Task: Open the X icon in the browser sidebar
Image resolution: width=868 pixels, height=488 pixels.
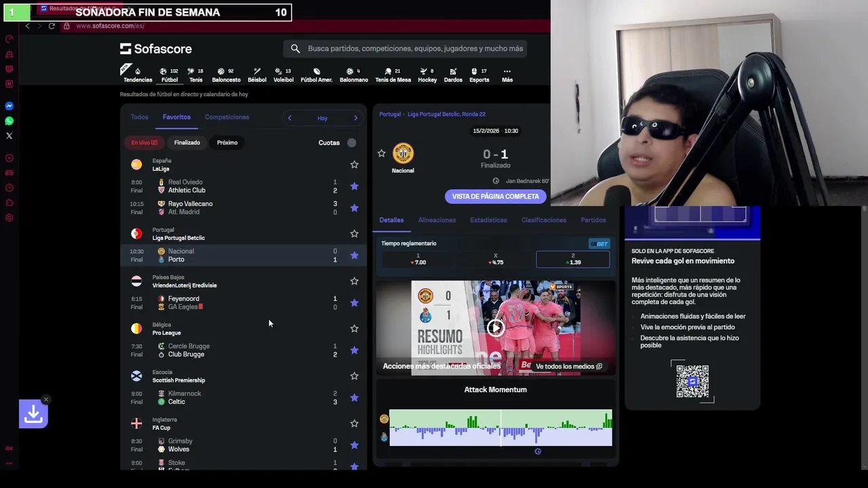Action: pyautogui.click(x=9, y=136)
